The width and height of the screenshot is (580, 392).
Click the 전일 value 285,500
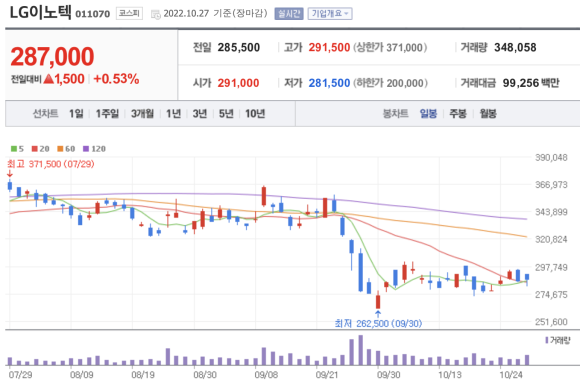coord(239,47)
